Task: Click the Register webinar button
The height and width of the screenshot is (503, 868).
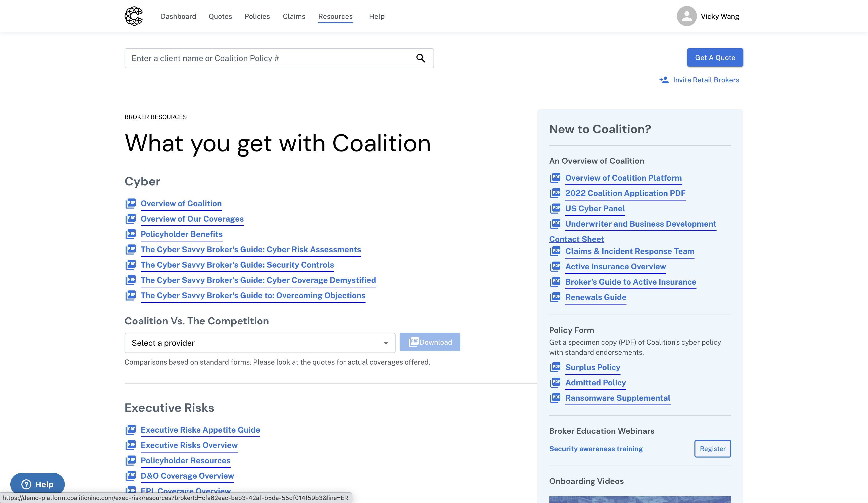Action: 713,448
